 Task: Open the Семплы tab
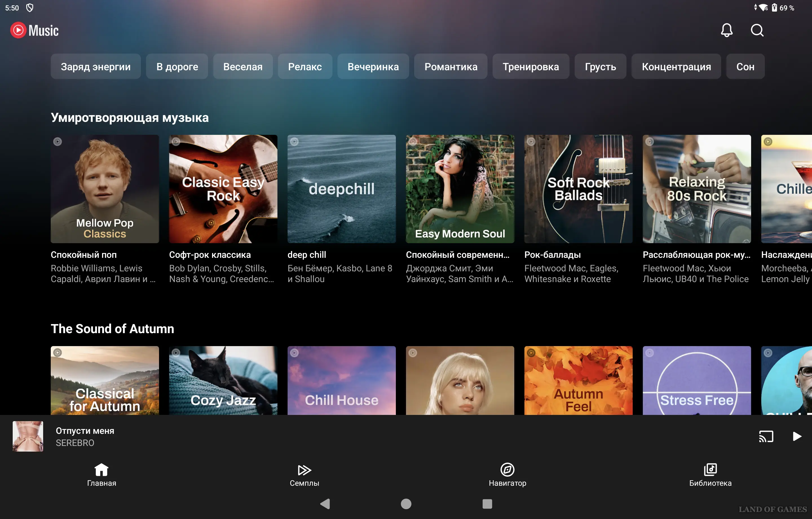[x=304, y=474]
